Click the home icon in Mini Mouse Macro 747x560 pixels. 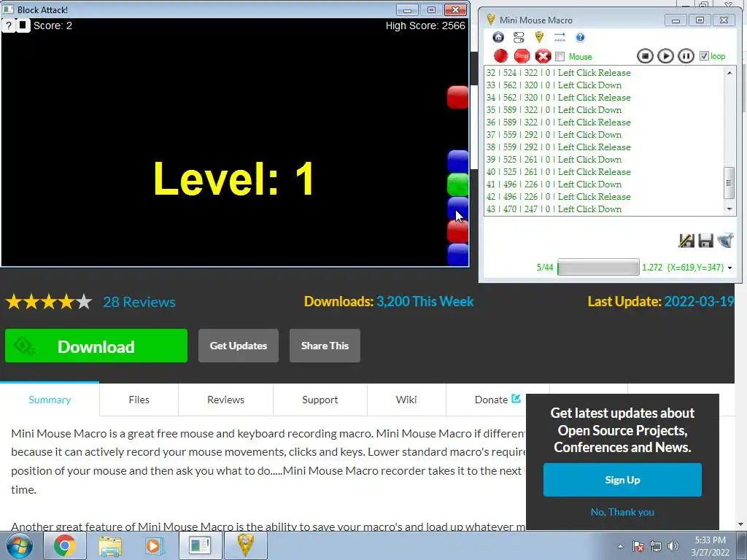(x=498, y=37)
